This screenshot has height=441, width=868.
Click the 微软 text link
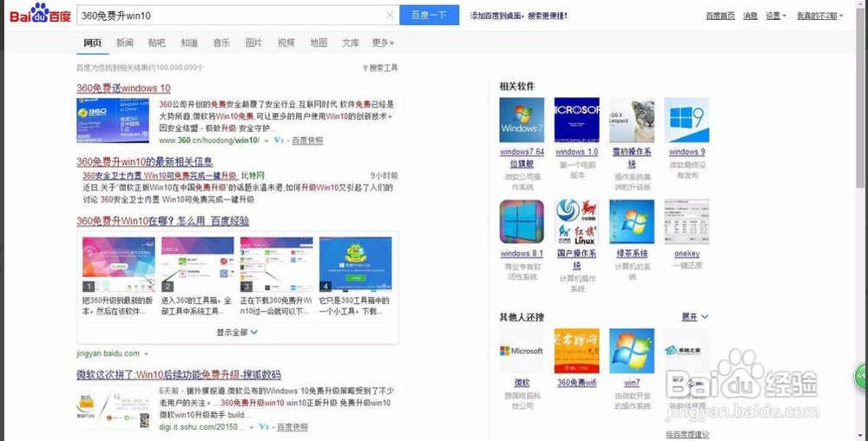coord(522,382)
